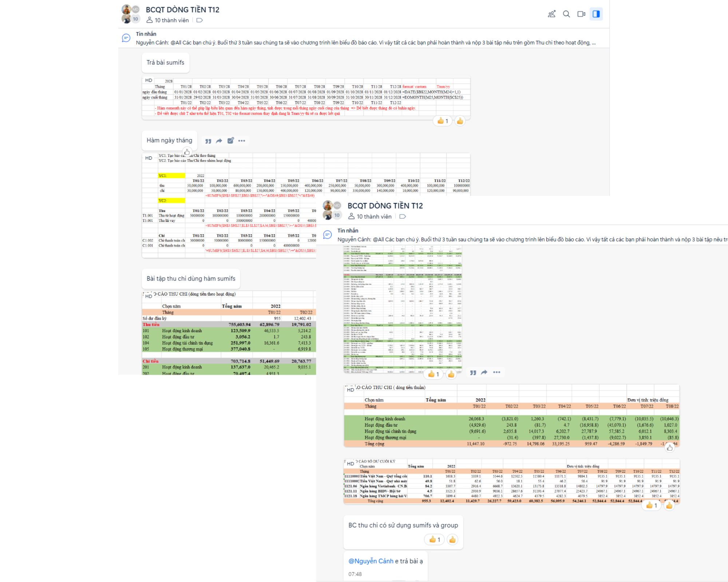The height and width of the screenshot is (582, 728).
Task: Click the add members icon in header
Action: point(551,14)
